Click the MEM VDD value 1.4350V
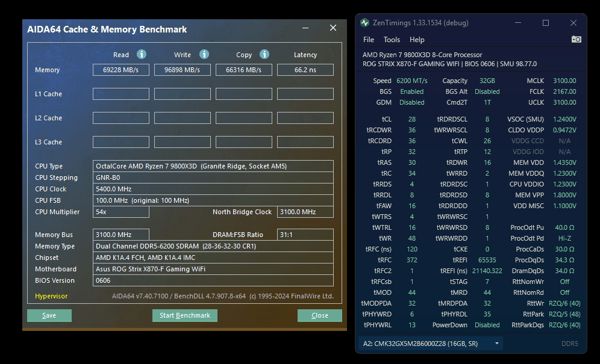This screenshot has width=600, height=364. (564, 162)
